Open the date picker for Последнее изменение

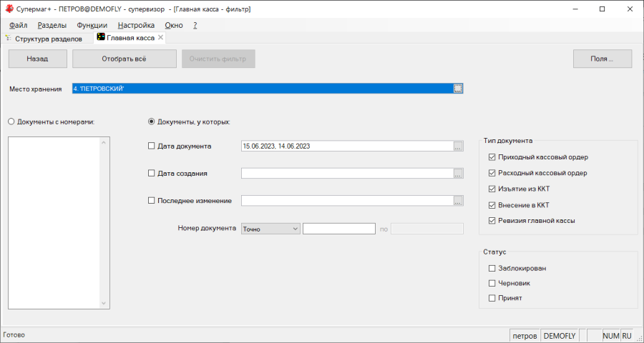(459, 201)
